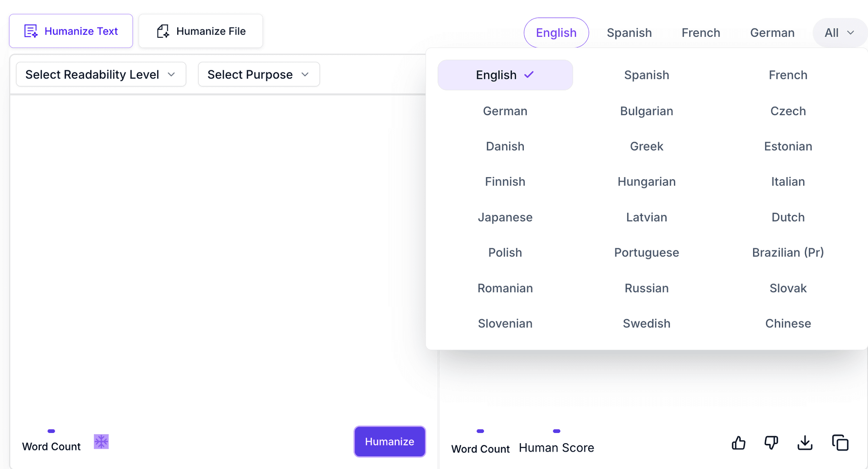Collapse the All languages dropdown
The height and width of the screenshot is (469, 868).
tap(839, 33)
